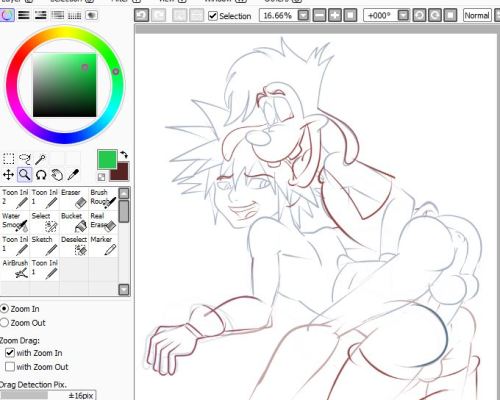The width and height of the screenshot is (500, 400).
Task: Click the Redo button
Action: [x=158, y=16]
